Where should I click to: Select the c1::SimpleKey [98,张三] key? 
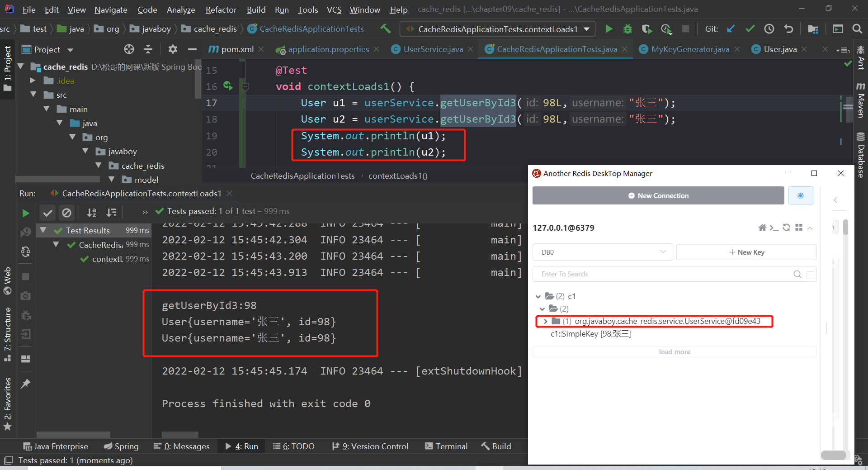coord(590,334)
